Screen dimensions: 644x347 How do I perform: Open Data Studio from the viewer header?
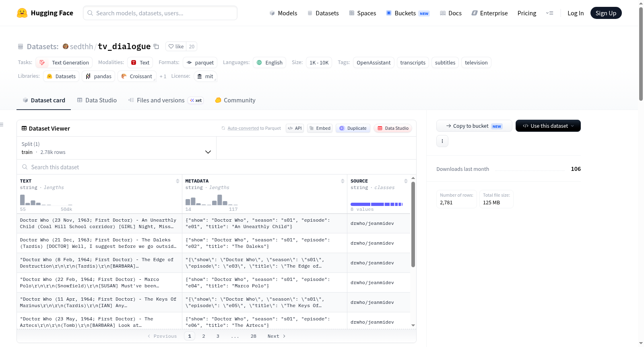pos(393,128)
